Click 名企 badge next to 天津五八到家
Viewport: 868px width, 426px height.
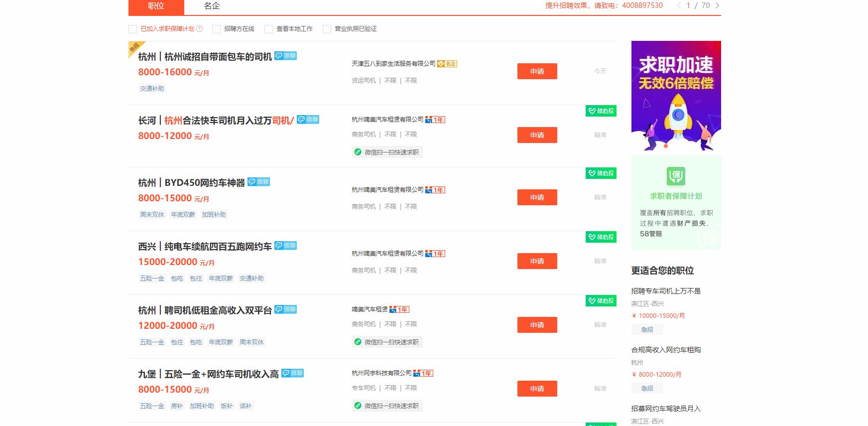[447, 64]
